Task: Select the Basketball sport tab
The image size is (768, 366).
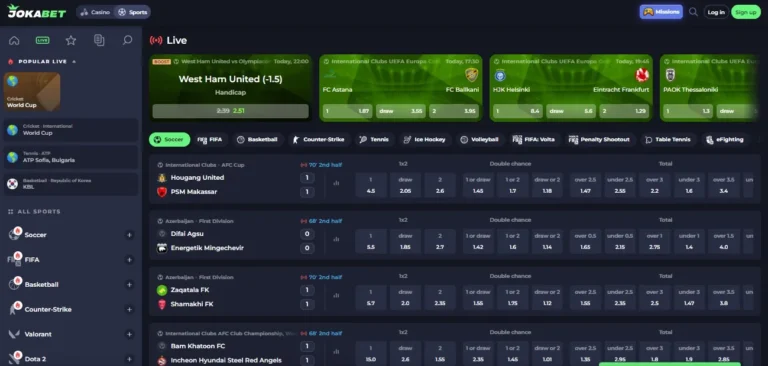Action: click(x=257, y=140)
